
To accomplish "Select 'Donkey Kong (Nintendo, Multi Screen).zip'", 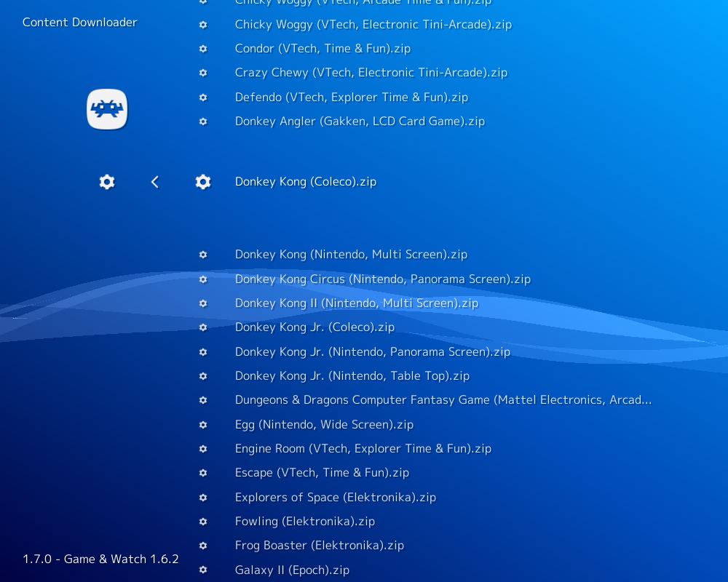I will click(x=351, y=255).
